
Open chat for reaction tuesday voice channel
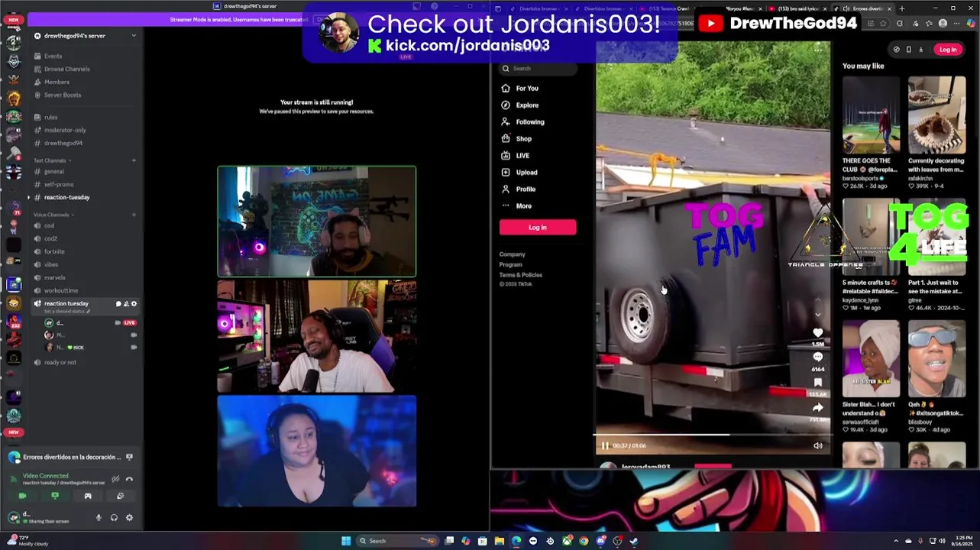[x=118, y=304]
